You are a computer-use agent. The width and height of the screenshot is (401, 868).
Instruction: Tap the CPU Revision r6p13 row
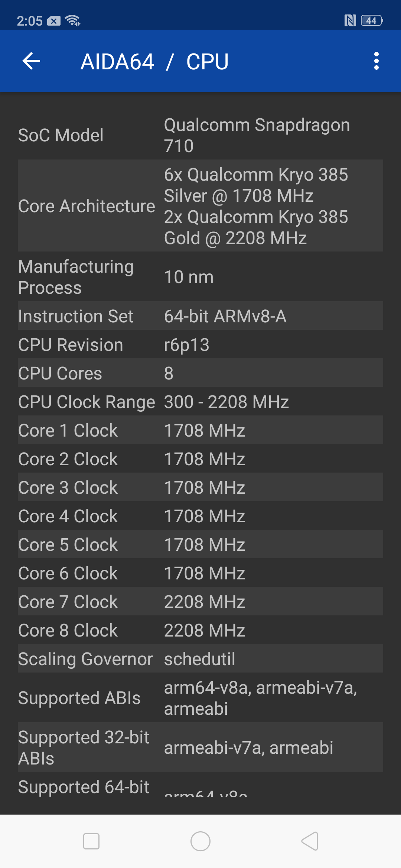coord(200,345)
